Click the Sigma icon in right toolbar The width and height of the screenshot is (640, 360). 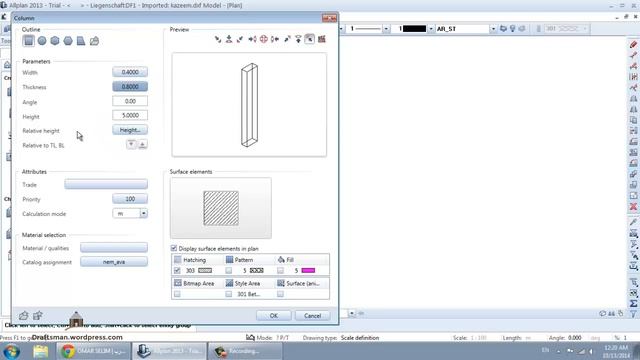[x=633, y=303]
